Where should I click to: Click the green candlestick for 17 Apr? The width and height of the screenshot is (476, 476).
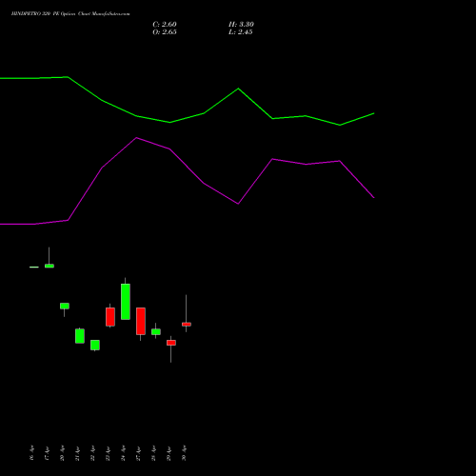[x=50, y=266]
